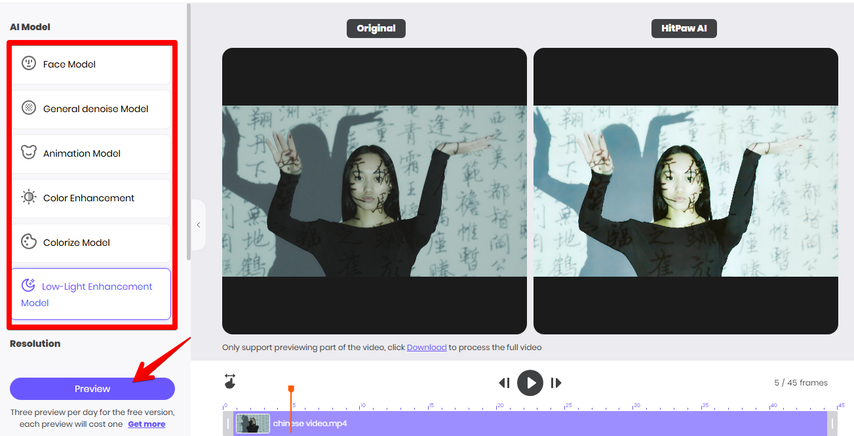
Task: Click the Colorize Model palette icon
Action: click(x=28, y=241)
